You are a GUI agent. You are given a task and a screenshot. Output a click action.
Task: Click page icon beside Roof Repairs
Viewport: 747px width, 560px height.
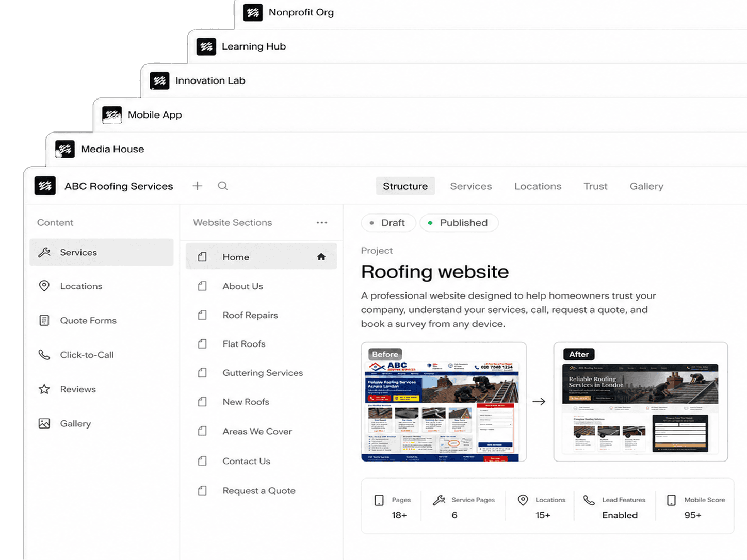click(x=202, y=315)
